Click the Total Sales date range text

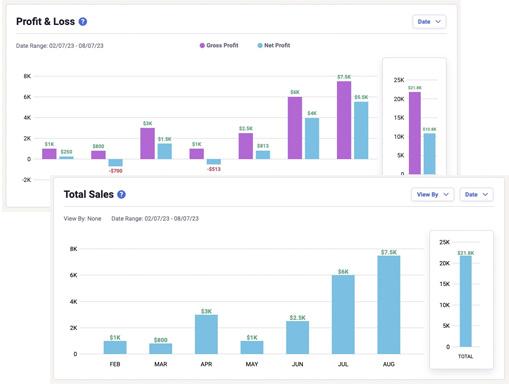click(x=155, y=219)
